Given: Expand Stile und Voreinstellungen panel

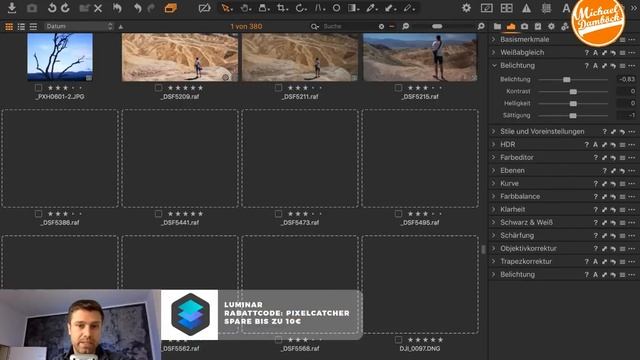Looking at the screenshot, I should pos(493,131).
